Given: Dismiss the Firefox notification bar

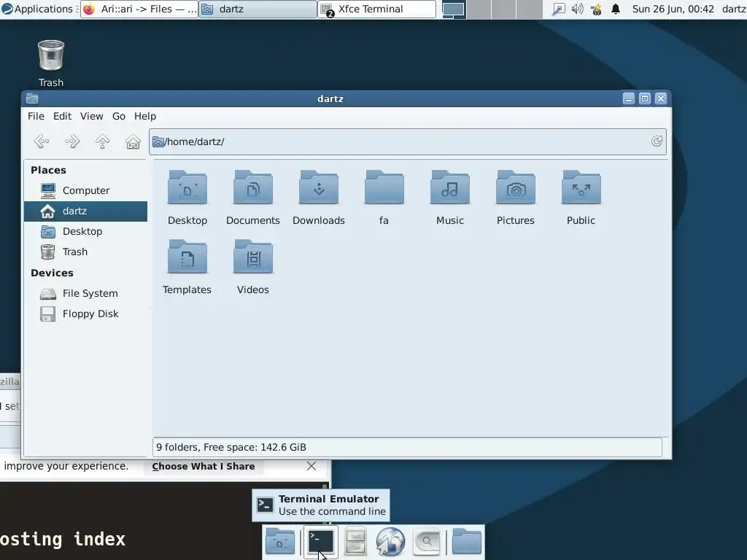Looking at the screenshot, I should coord(311,466).
